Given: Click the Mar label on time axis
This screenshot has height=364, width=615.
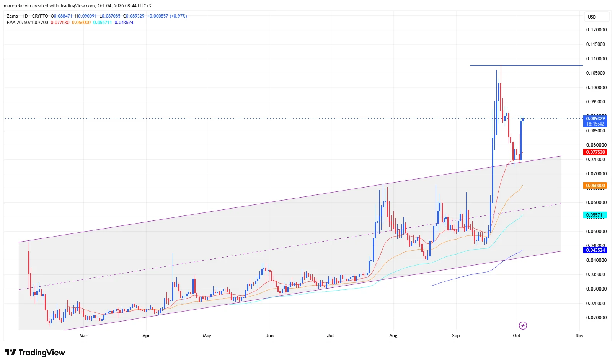Looking at the screenshot, I should (x=83, y=336).
